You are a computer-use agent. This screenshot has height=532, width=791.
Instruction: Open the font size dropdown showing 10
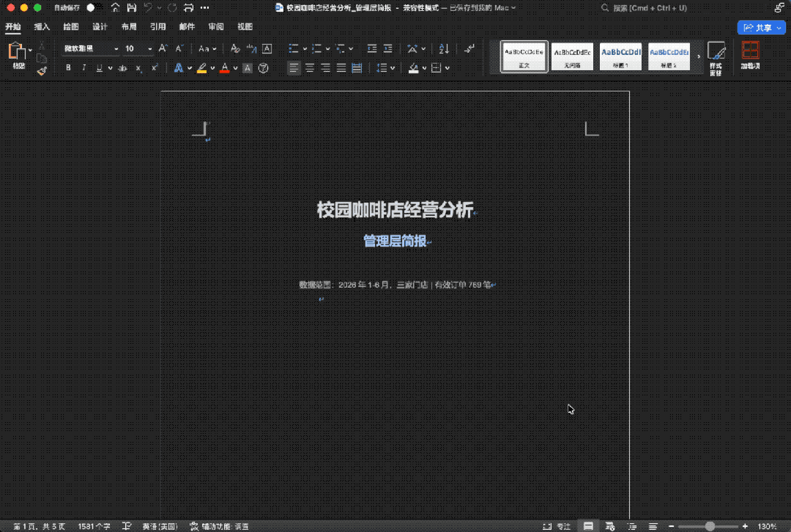click(x=149, y=49)
